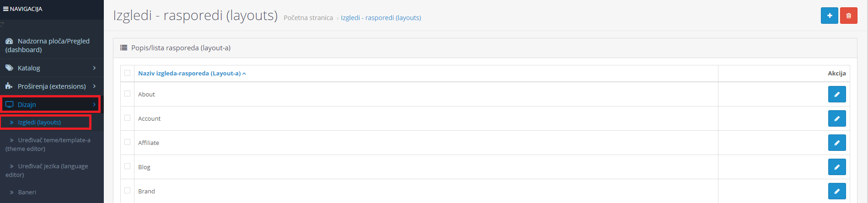Viewport: 868px width, 203px height.
Task: Click the red trash delete button
Action: (x=848, y=16)
